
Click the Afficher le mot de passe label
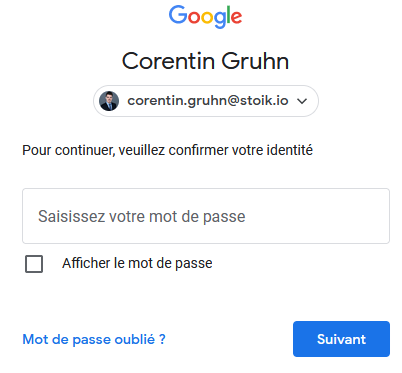tap(137, 263)
